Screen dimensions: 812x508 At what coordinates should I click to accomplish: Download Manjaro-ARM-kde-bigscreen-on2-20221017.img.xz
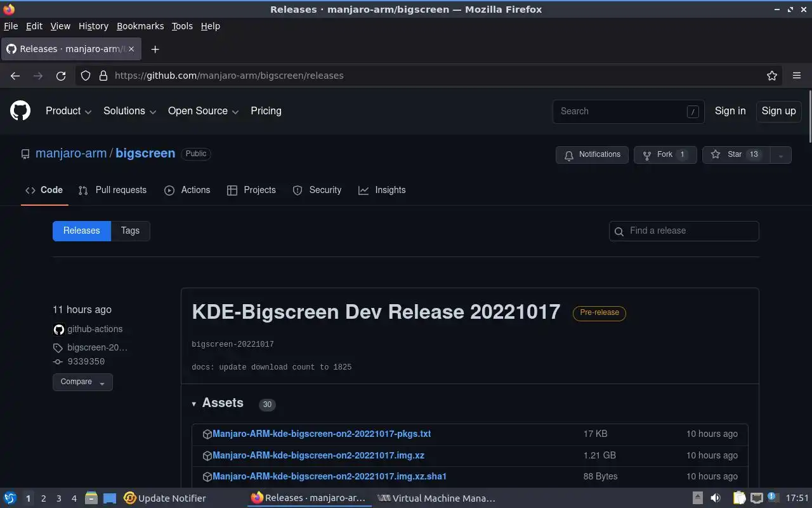[x=318, y=456]
